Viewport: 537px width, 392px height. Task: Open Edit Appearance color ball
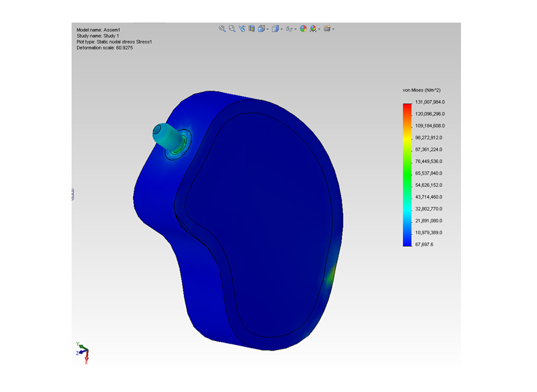303,29
